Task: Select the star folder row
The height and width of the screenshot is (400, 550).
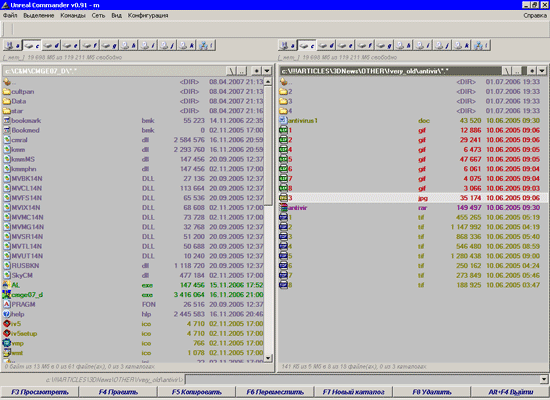Action: click(133, 111)
